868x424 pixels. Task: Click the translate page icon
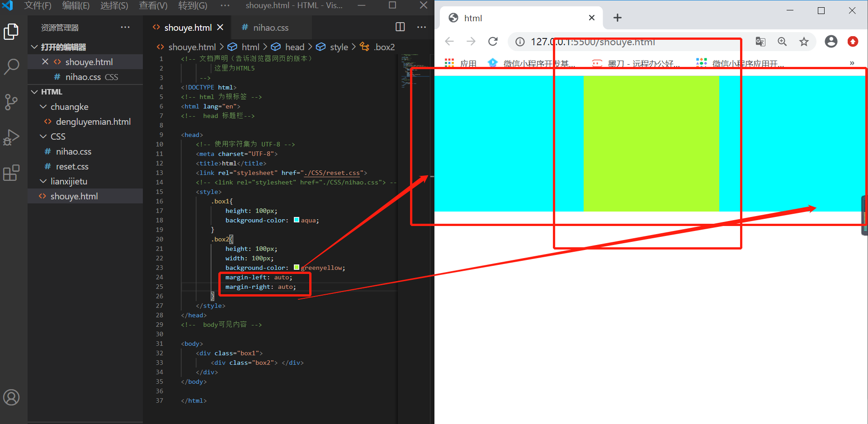[760, 42]
